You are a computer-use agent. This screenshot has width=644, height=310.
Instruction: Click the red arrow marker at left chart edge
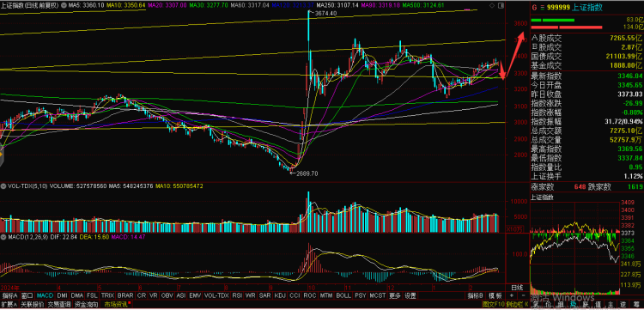[x=1, y=155]
